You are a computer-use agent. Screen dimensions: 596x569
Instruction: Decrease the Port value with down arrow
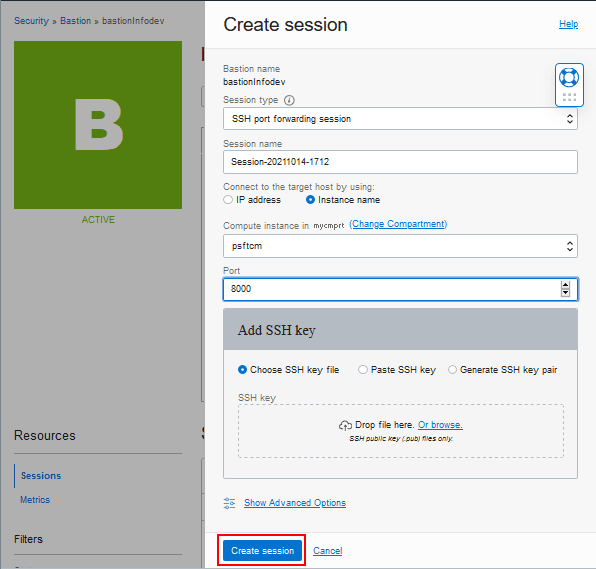(565, 293)
